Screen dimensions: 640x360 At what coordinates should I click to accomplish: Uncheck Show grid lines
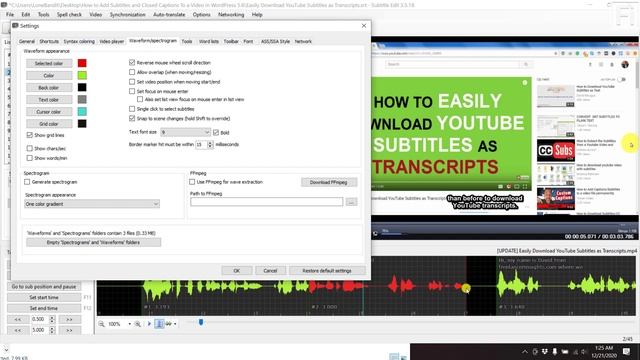(x=29, y=135)
